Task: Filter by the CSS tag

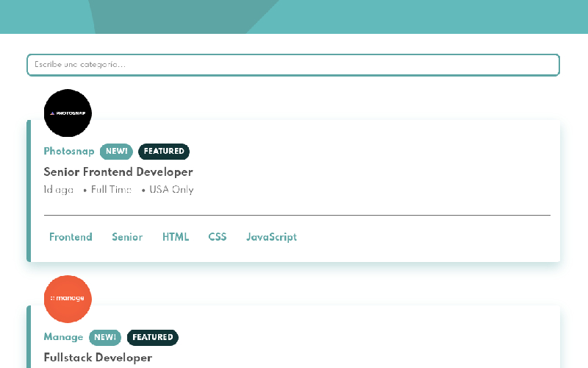Action: coord(218,237)
